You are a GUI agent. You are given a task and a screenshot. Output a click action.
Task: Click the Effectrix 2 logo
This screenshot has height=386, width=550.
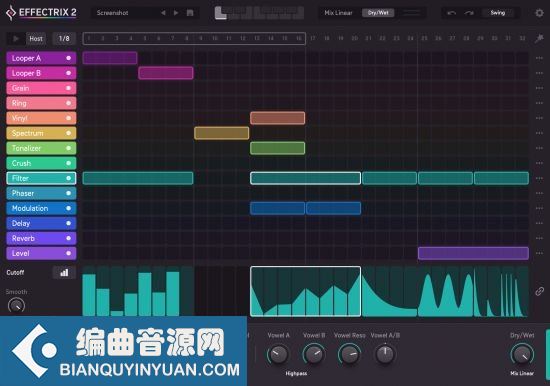(41, 13)
